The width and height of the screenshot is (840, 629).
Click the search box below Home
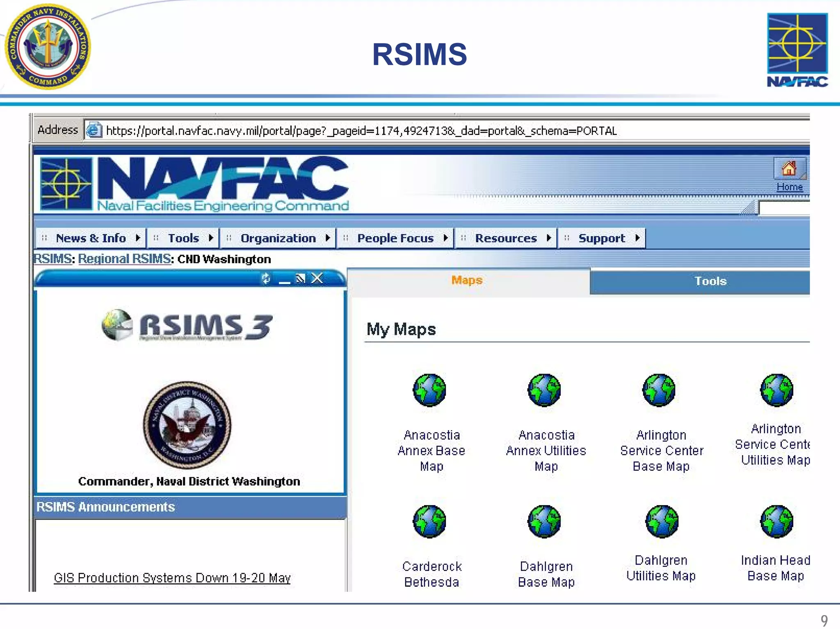click(784, 208)
